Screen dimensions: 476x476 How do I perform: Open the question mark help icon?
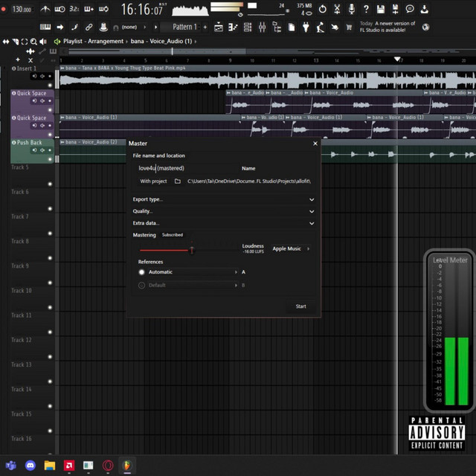coord(366,9)
